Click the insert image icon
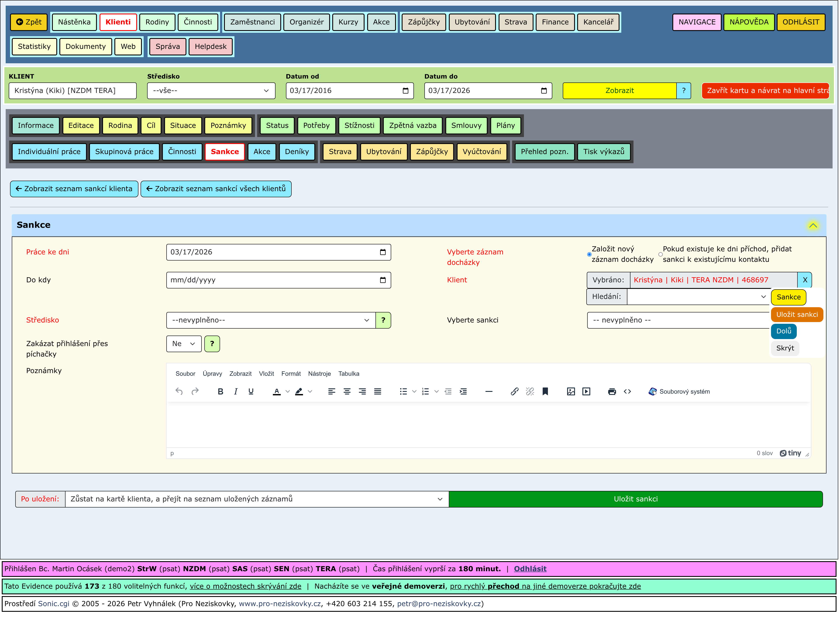 [x=571, y=392]
